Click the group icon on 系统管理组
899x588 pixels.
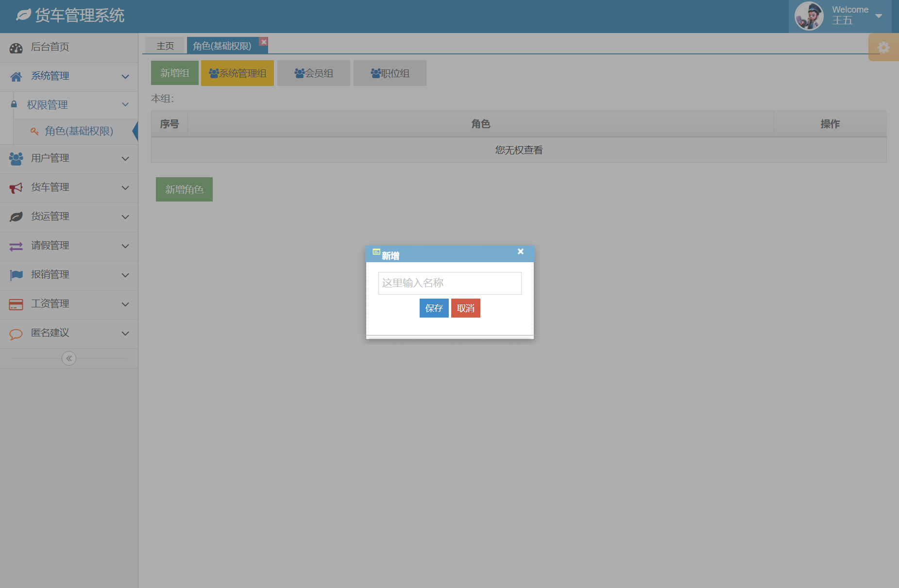click(214, 73)
